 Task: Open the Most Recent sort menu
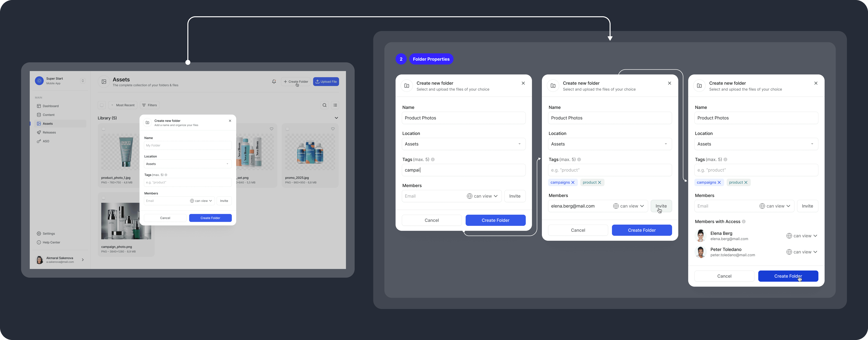point(123,105)
